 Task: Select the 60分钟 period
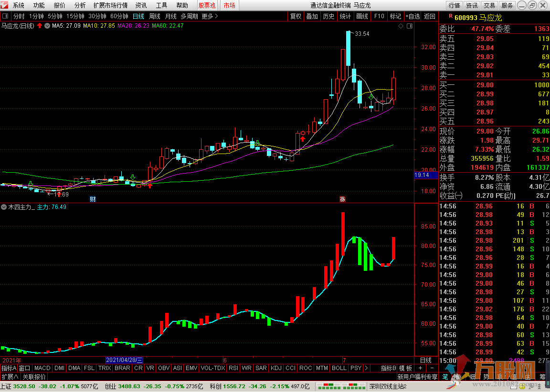tap(119, 17)
